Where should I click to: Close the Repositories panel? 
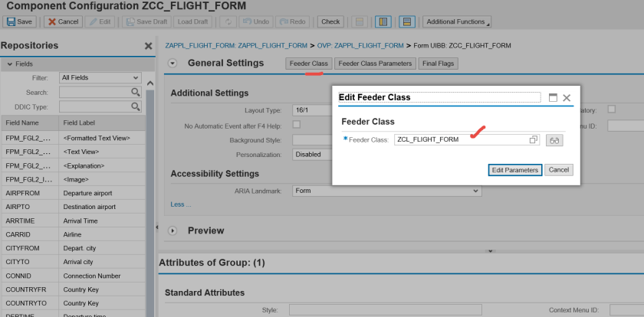(148, 46)
